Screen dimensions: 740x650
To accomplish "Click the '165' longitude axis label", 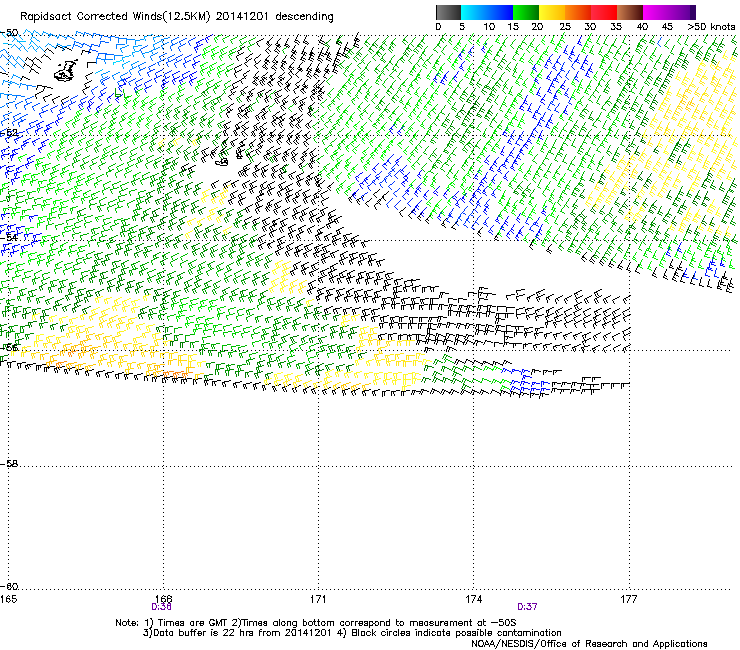I will 8,599.
